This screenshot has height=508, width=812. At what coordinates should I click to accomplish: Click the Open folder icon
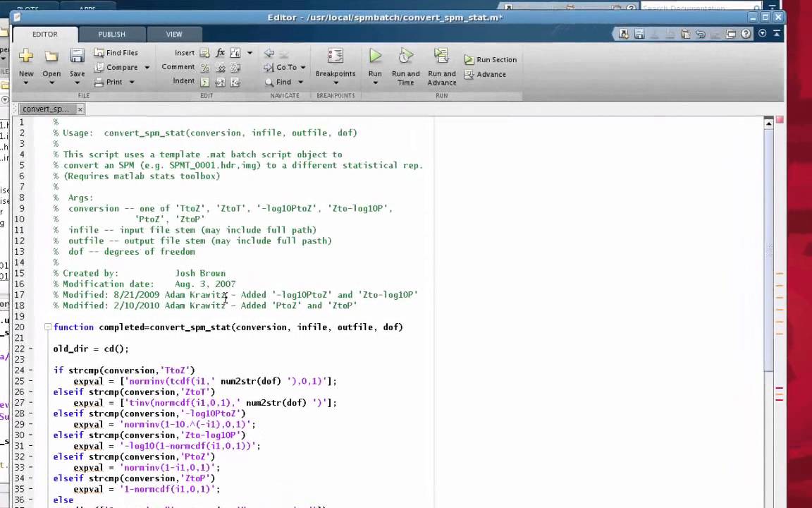click(x=51, y=56)
